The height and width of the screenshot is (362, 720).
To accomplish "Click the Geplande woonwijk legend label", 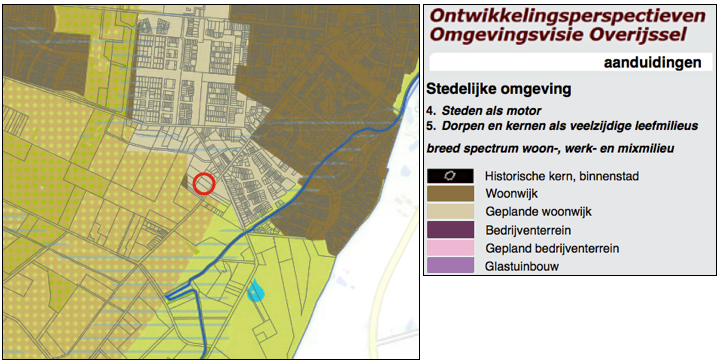I will point(539,211).
